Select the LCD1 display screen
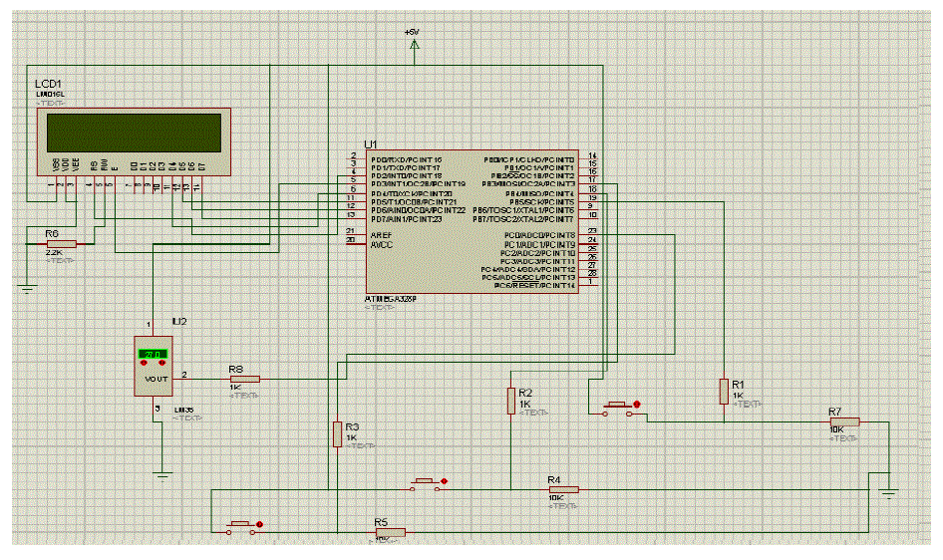This screenshot has height=560, width=943. [130, 131]
